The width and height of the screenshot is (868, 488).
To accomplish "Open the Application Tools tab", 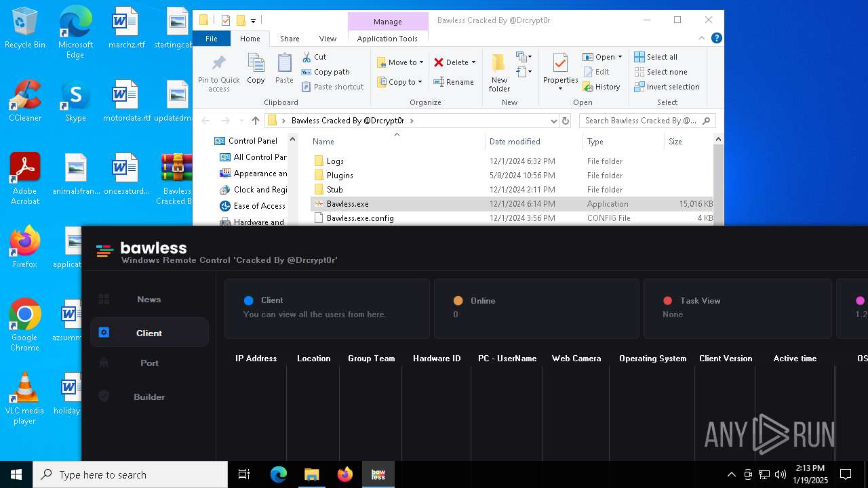I will 387,39.
